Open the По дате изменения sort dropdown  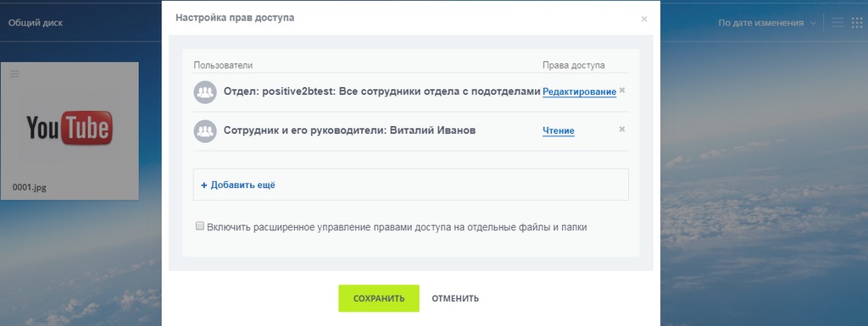[766, 23]
